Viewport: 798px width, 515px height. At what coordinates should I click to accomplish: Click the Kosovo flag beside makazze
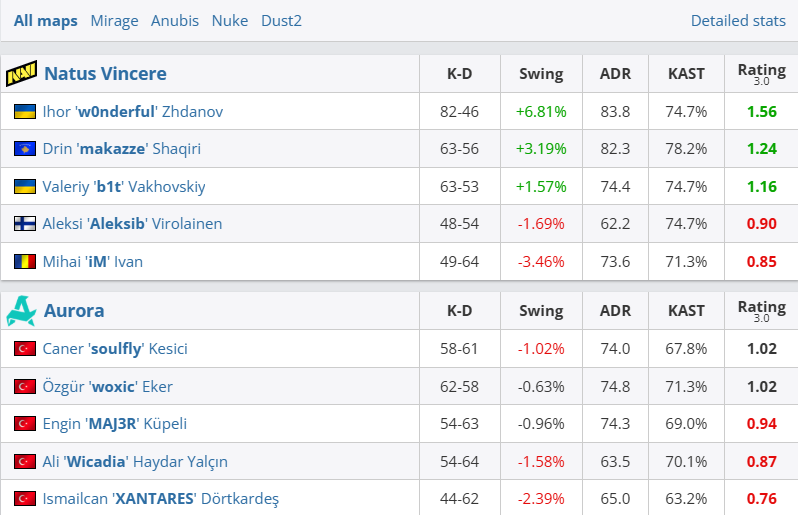click(25, 149)
